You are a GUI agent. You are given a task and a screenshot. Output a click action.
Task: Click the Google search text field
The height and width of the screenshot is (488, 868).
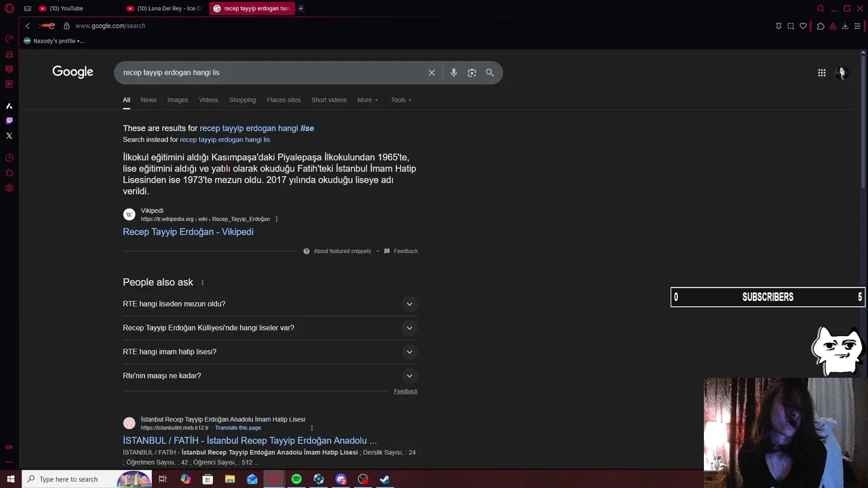[271, 73]
